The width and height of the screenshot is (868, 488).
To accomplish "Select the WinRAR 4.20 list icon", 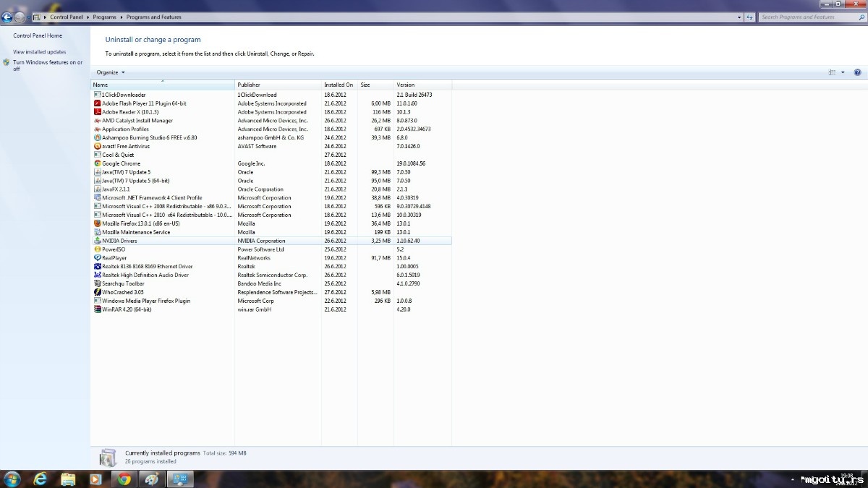I will [97, 309].
